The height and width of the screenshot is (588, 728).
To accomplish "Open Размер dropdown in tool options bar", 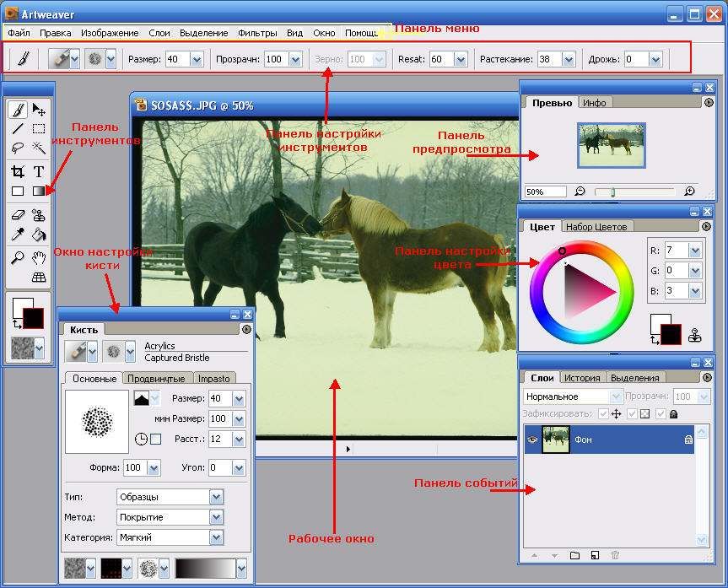I will [197, 59].
